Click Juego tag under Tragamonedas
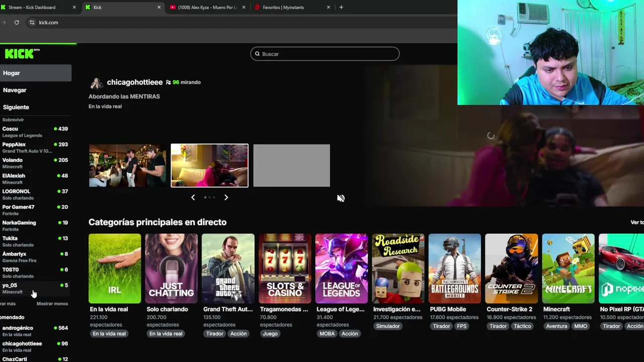Image resolution: width=644 pixels, height=362 pixels. 270,334
